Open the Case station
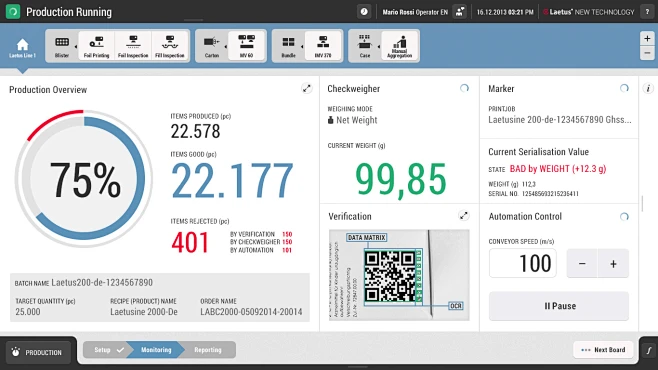Image resolution: width=658 pixels, height=370 pixels. pos(365,46)
